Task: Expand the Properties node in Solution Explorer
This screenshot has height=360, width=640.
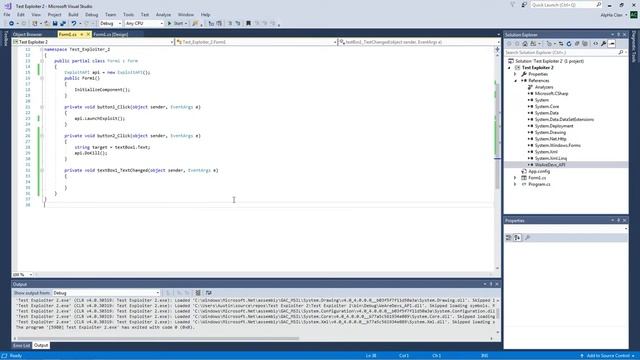Action: click(516, 74)
